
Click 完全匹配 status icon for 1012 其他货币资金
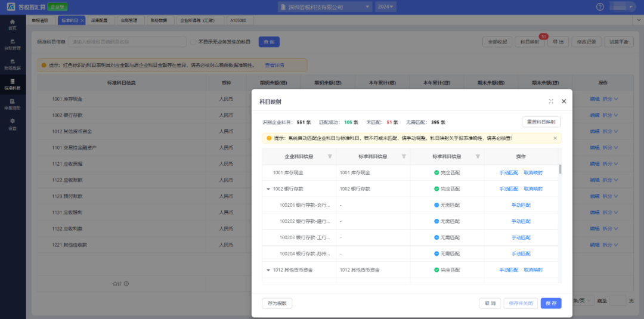436,270
